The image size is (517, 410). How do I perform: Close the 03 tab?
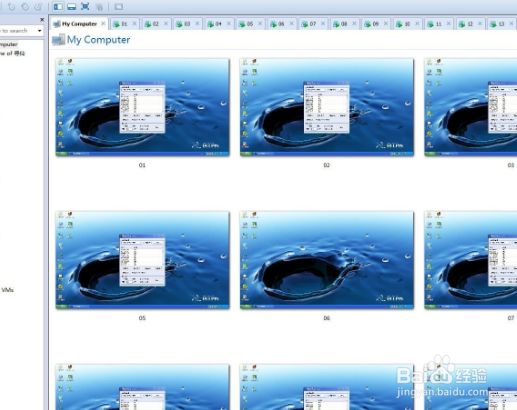(197, 23)
